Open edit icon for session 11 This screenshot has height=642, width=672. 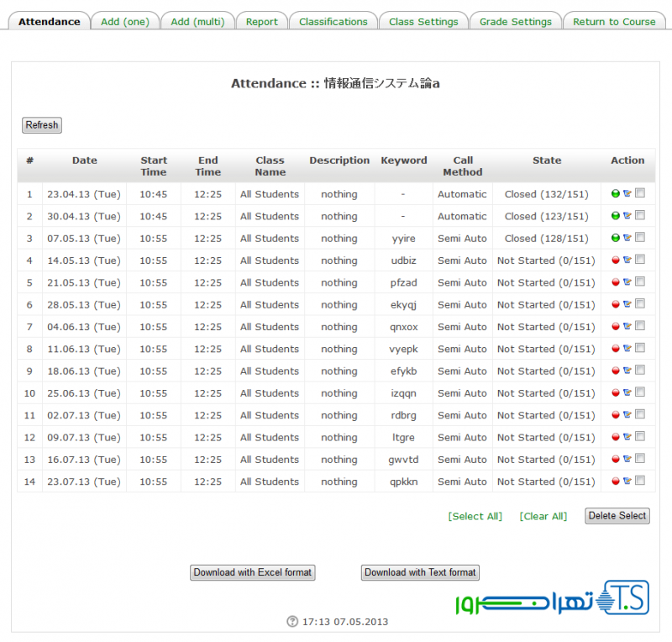627,414
